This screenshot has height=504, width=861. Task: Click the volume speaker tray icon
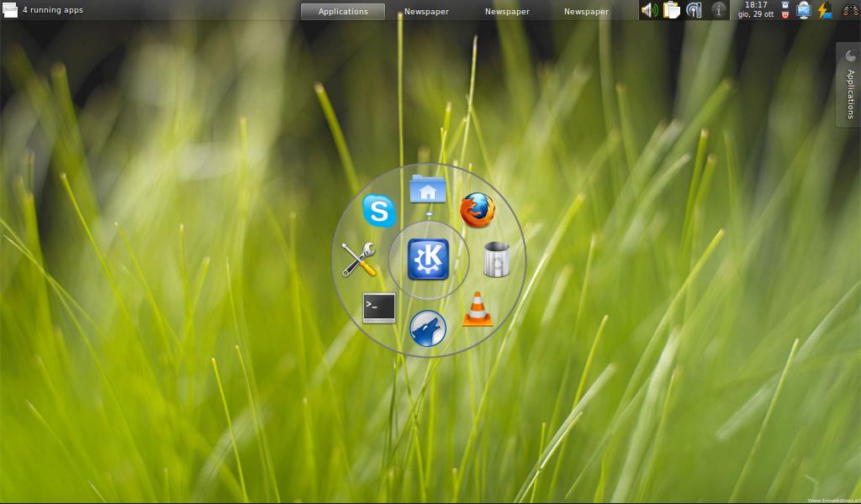(649, 10)
